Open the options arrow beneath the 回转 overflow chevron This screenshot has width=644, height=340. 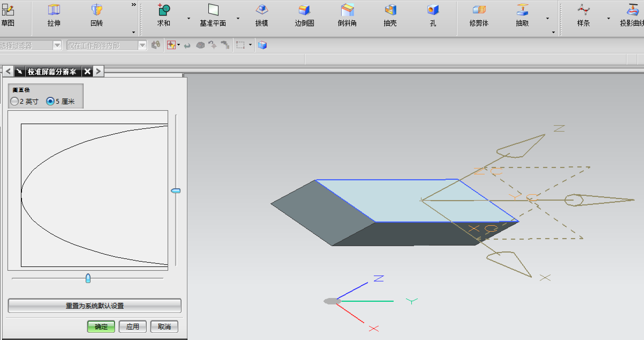(x=134, y=32)
